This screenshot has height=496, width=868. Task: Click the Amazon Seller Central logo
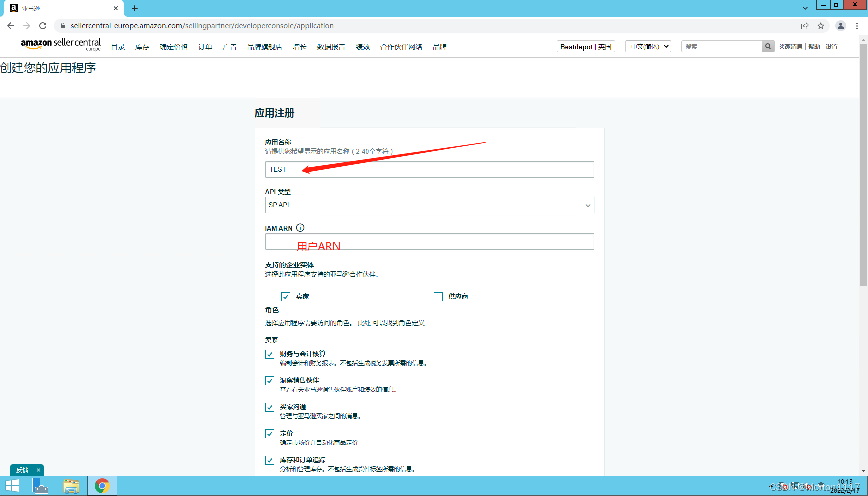click(61, 44)
